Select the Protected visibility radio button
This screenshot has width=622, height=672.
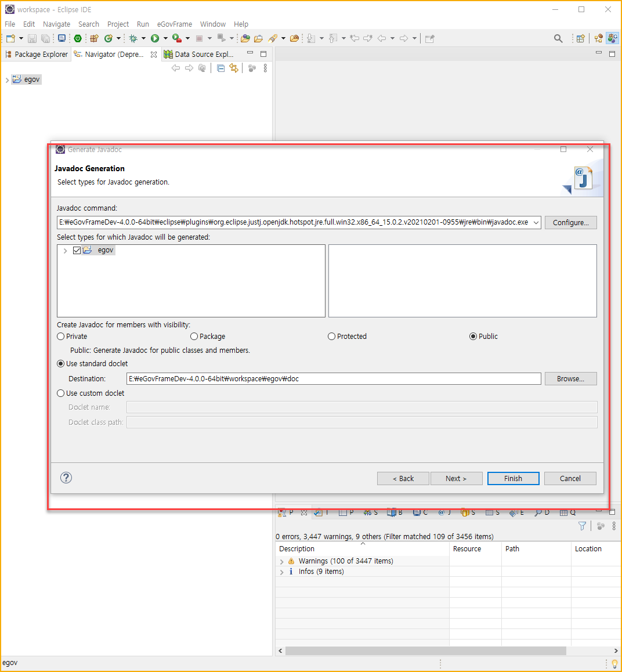[331, 337]
